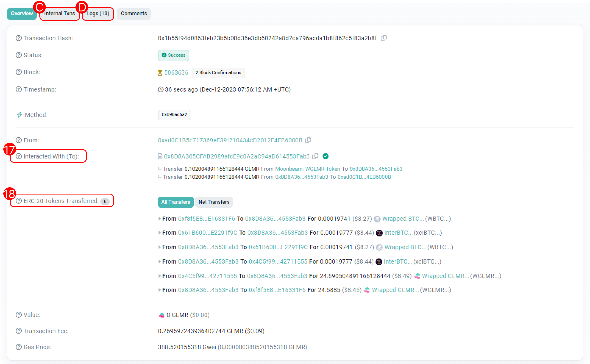Switch to Net Transfers view
This screenshot has width=590, height=364.
[x=214, y=202]
